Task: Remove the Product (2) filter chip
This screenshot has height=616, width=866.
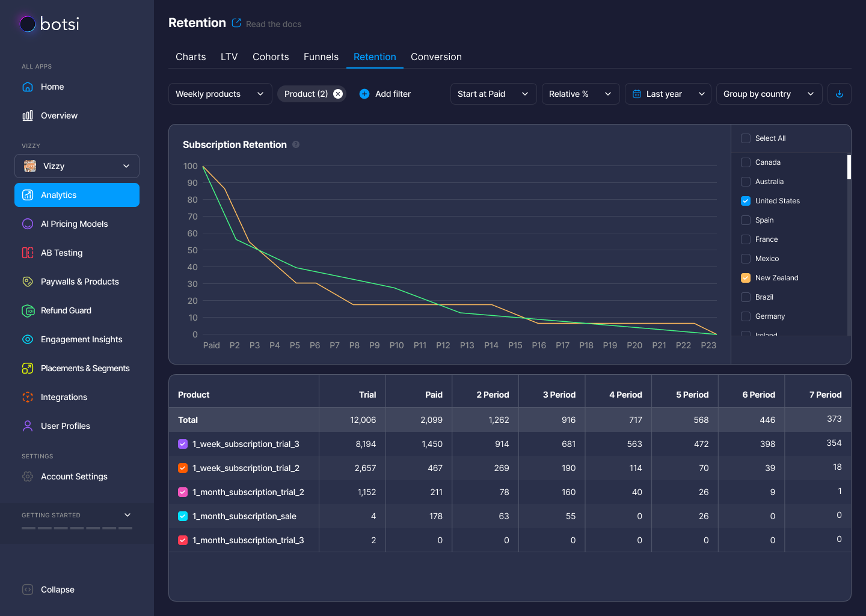Action: tap(338, 94)
